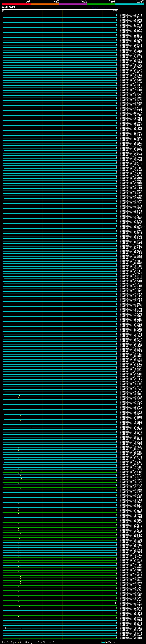
Task: Select the UniRef100_Q9XFJ5 label
Action: 131,45
